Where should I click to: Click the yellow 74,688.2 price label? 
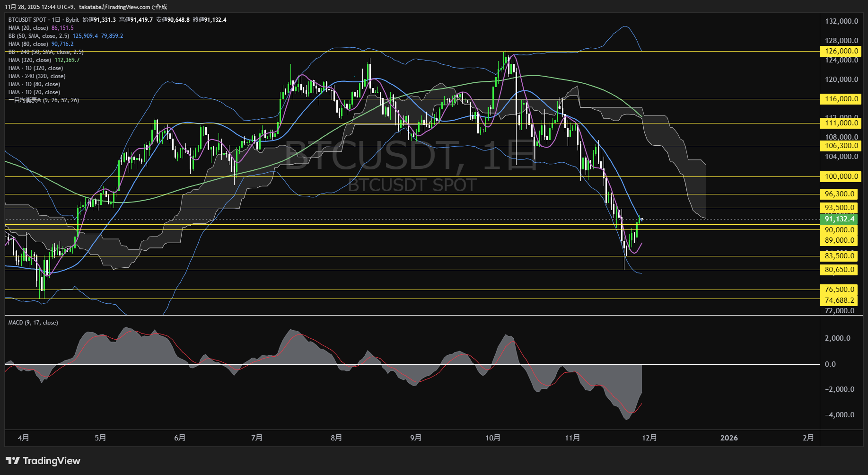click(840, 300)
